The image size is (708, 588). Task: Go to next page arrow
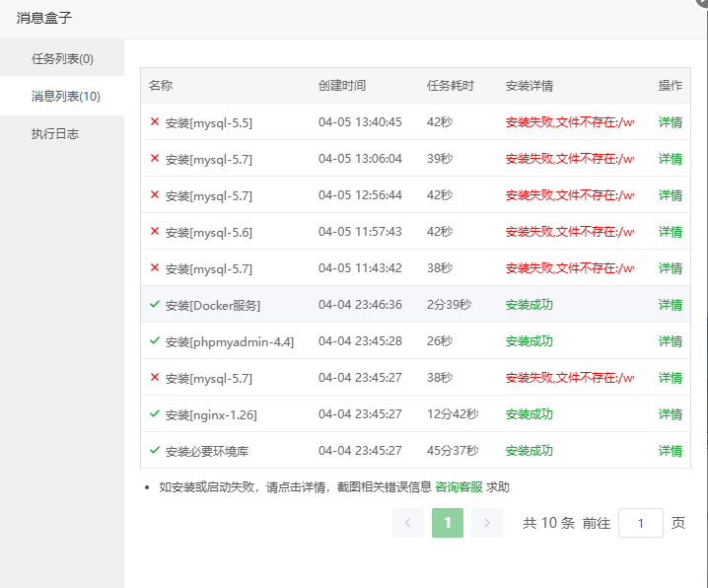click(487, 523)
